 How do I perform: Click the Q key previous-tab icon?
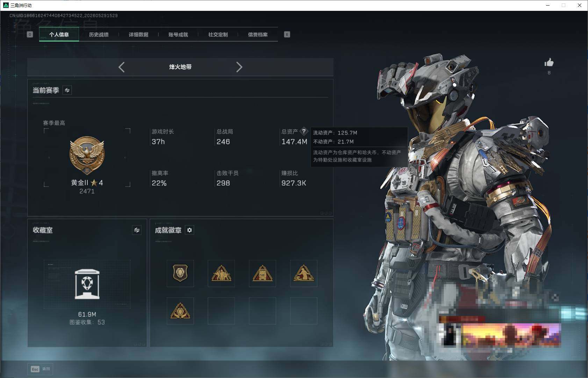pos(30,34)
